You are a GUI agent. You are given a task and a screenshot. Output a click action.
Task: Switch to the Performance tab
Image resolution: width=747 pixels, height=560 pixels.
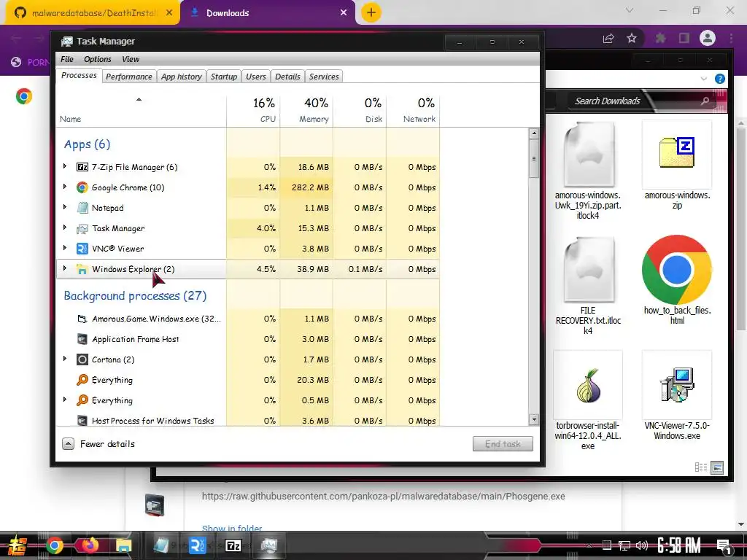[129, 77]
